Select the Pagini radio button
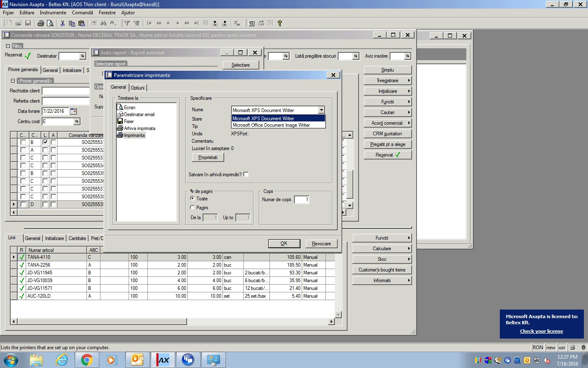This screenshot has width=588, height=368. click(192, 207)
